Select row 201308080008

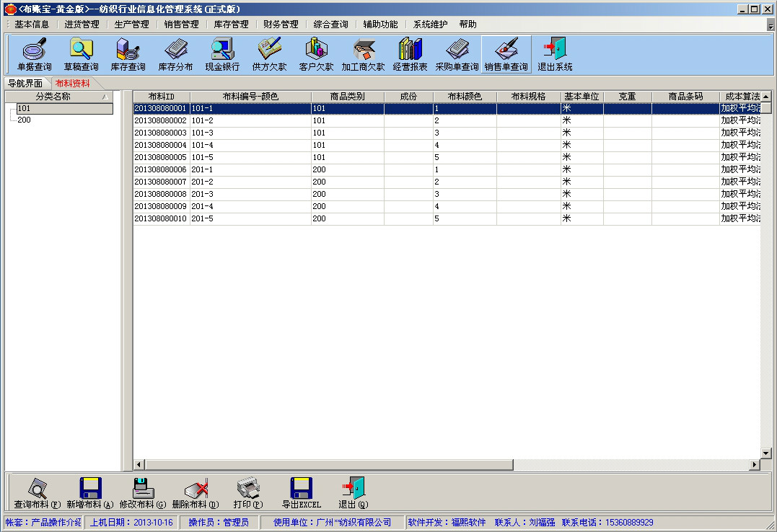pos(447,194)
